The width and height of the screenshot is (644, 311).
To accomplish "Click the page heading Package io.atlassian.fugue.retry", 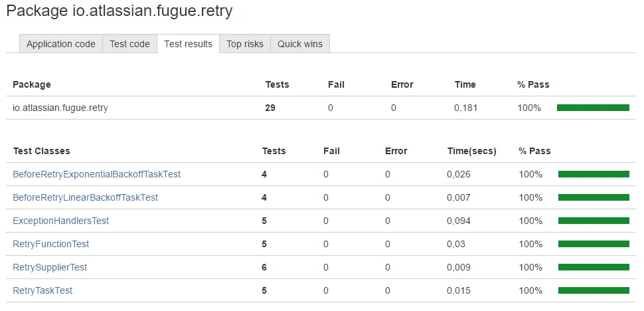I will pos(120,11).
